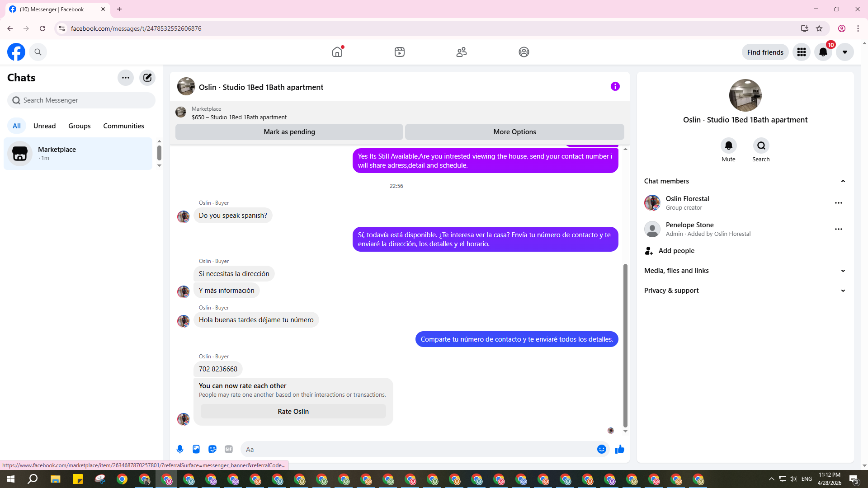Switch to the Unread chats tab

[44, 126]
